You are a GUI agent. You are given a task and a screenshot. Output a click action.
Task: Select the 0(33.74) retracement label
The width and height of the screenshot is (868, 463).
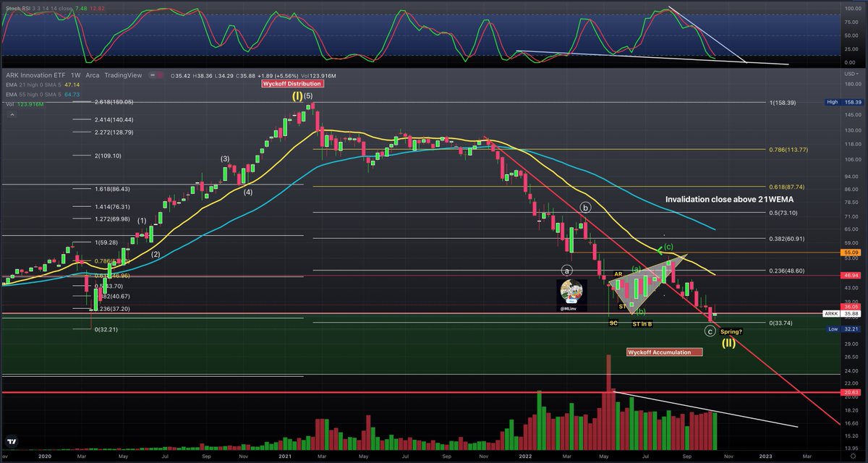click(780, 323)
